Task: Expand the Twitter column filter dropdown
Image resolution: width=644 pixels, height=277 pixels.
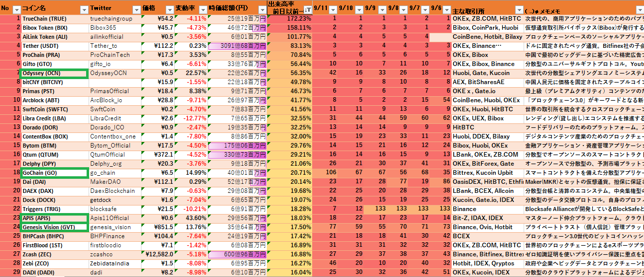Action: pyautogui.click(x=136, y=10)
